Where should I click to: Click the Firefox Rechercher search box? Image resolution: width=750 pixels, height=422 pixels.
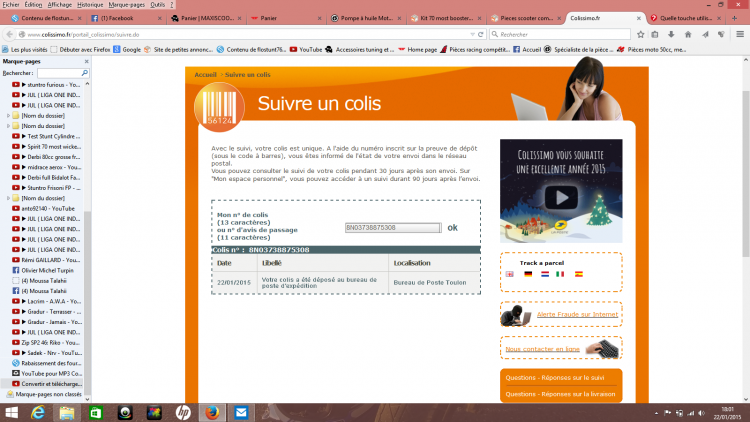(561, 34)
